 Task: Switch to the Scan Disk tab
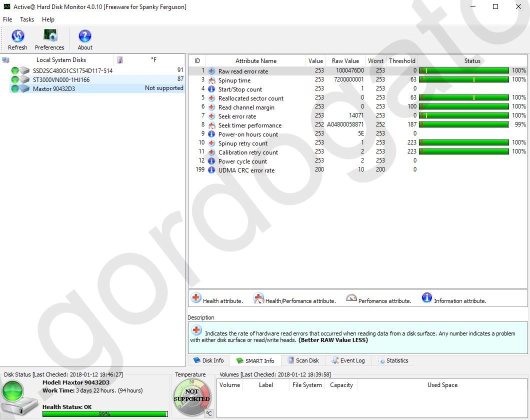[x=303, y=360]
